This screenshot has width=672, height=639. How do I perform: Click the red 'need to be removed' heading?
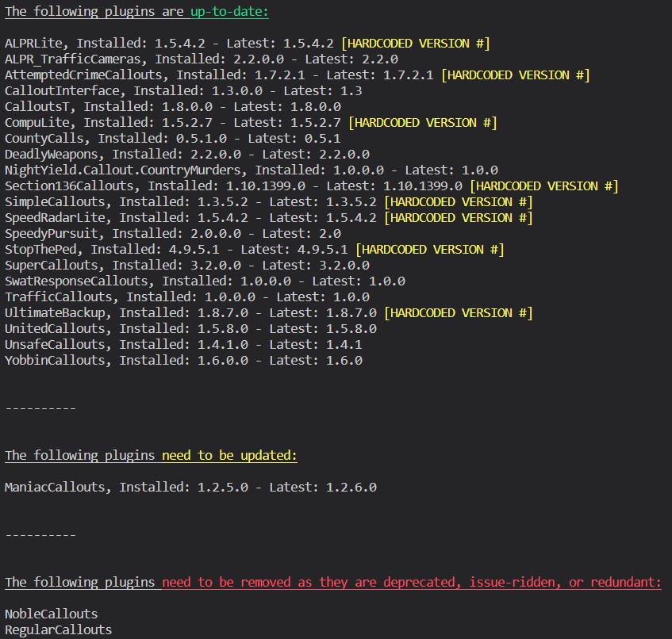click(x=412, y=582)
